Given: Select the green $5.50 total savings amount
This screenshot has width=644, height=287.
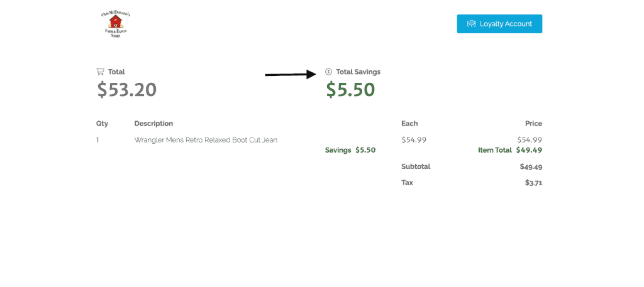Looking at the screenshot, I should coord(350,89).
